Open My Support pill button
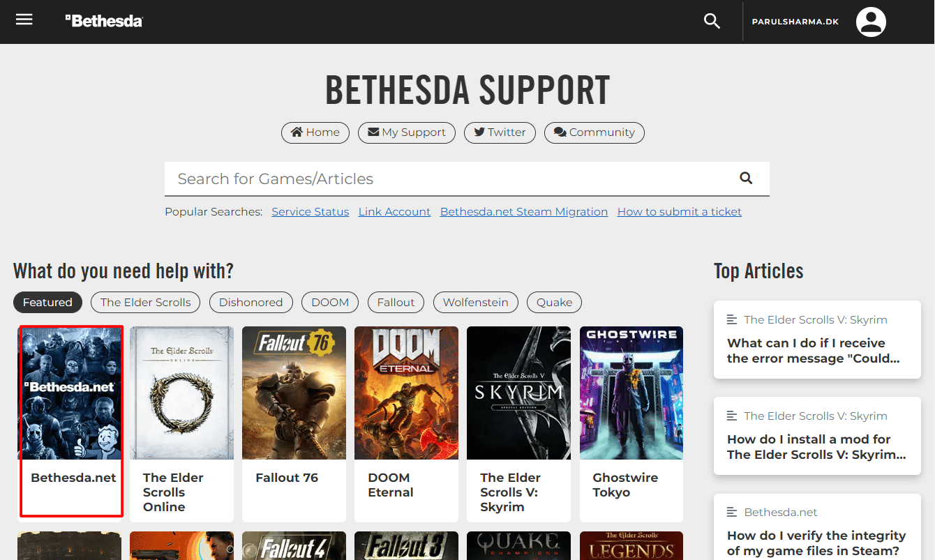The width and height of the screenshot is (935, 560). 407,133
